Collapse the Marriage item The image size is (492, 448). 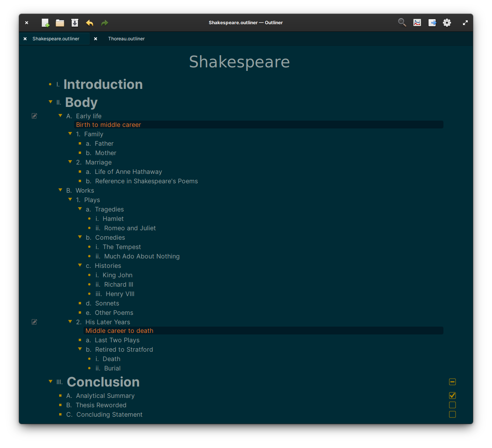[70, 162]
